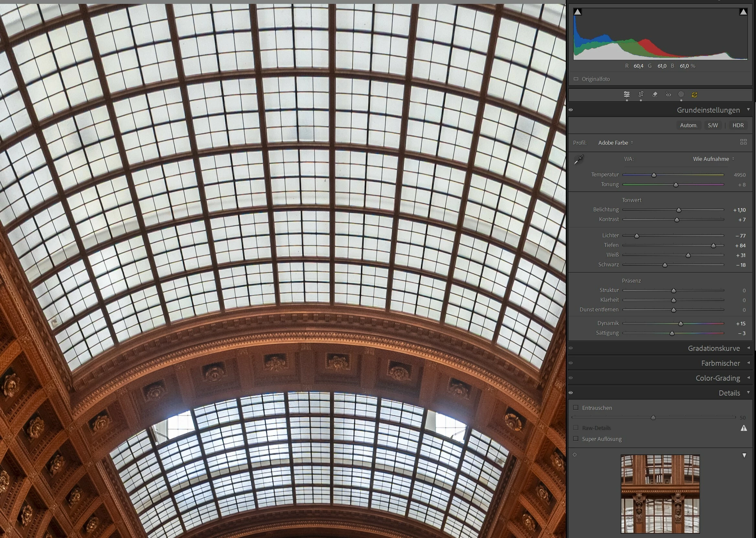Check the Super Auflösung option
The width and height of the screenshot is (756, 538).
coord(576,439)
